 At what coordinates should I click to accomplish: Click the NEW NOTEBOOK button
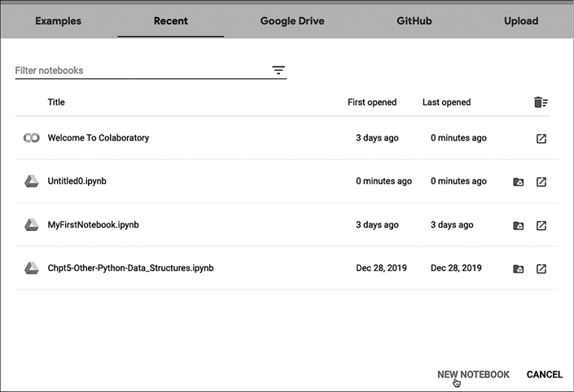point(473,374)
